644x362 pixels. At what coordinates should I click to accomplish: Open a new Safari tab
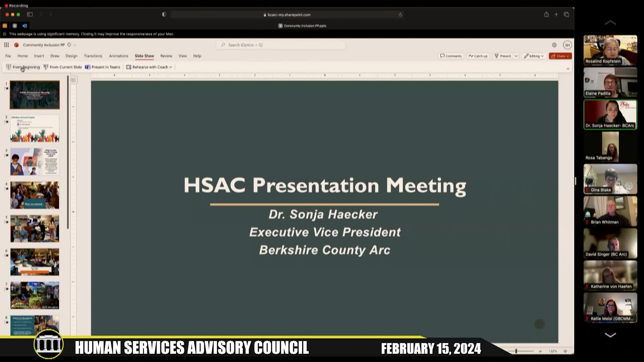556,14
